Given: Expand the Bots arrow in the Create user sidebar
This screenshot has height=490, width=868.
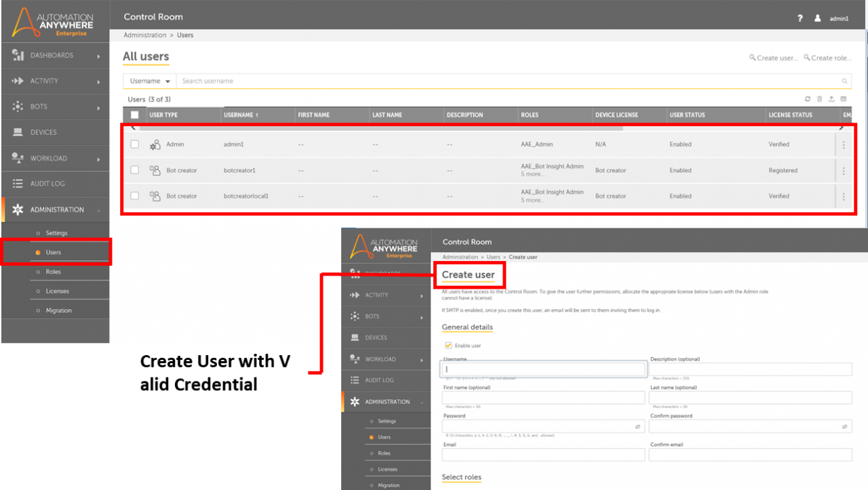Looking at the screenshot, I should point(421,317).
